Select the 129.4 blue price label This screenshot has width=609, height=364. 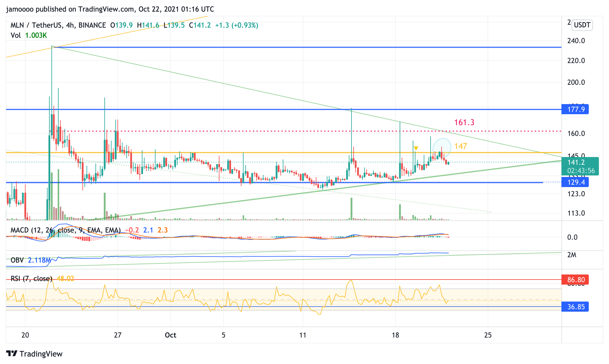coord(575,182)
